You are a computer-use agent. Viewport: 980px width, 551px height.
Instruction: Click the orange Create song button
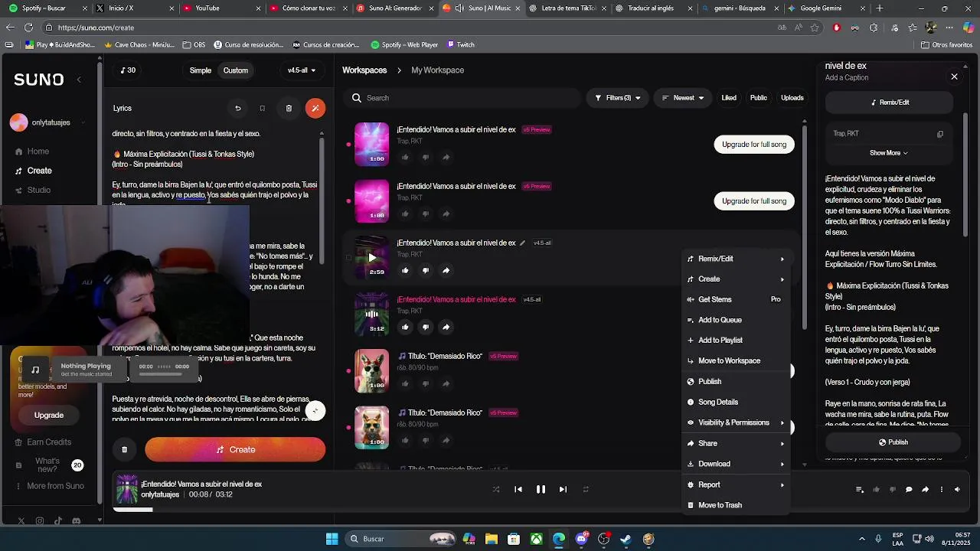point(235,450)
